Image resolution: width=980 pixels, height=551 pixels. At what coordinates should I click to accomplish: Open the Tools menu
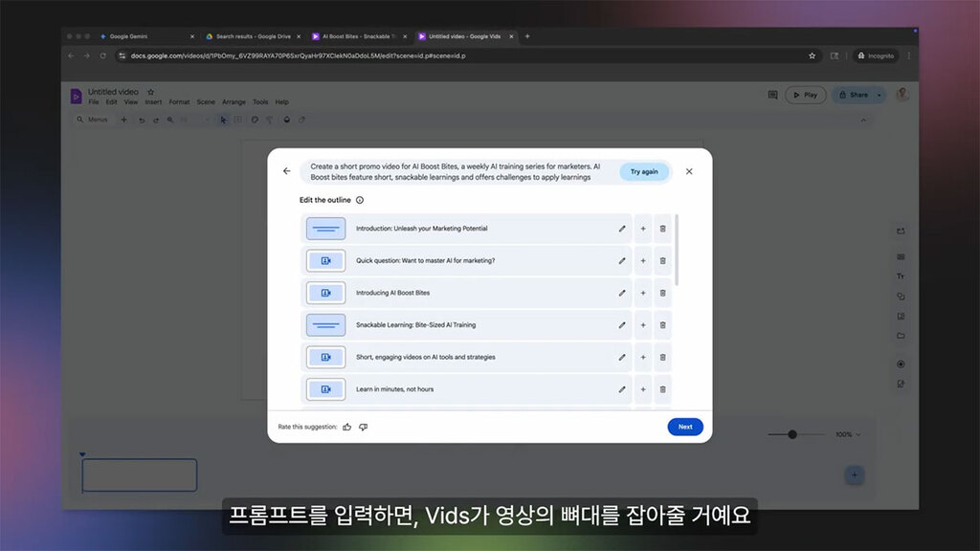pos(260,101)
